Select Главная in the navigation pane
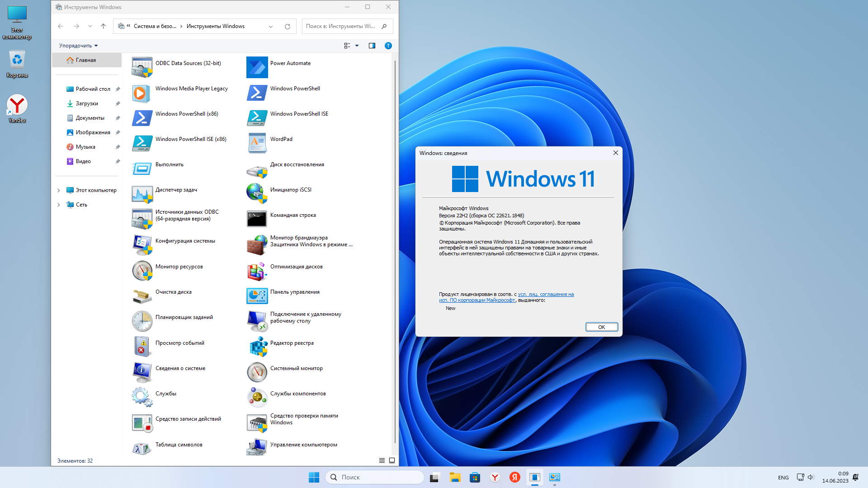868x488 pixels. coord(85,60)
